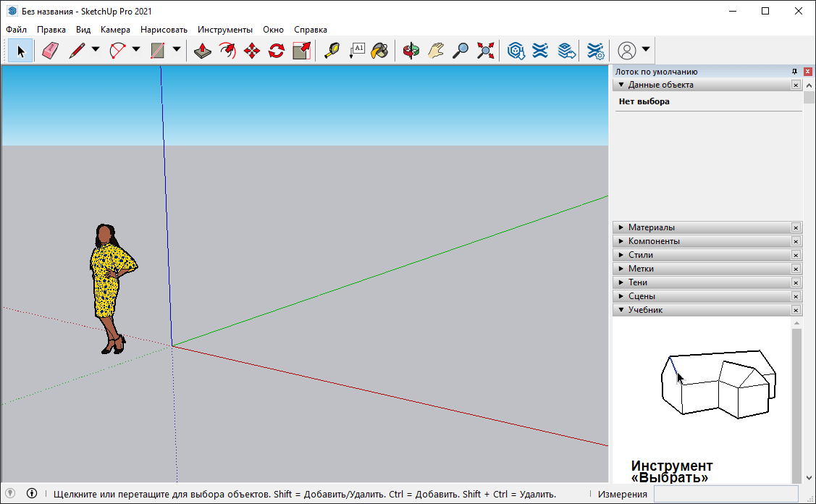
Task: Click the geolocation status icon
Action: tap(11, 494)
